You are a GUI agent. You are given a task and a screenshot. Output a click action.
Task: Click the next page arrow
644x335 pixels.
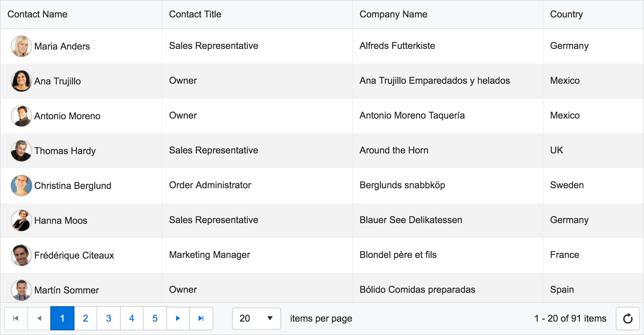coord(178,318)
